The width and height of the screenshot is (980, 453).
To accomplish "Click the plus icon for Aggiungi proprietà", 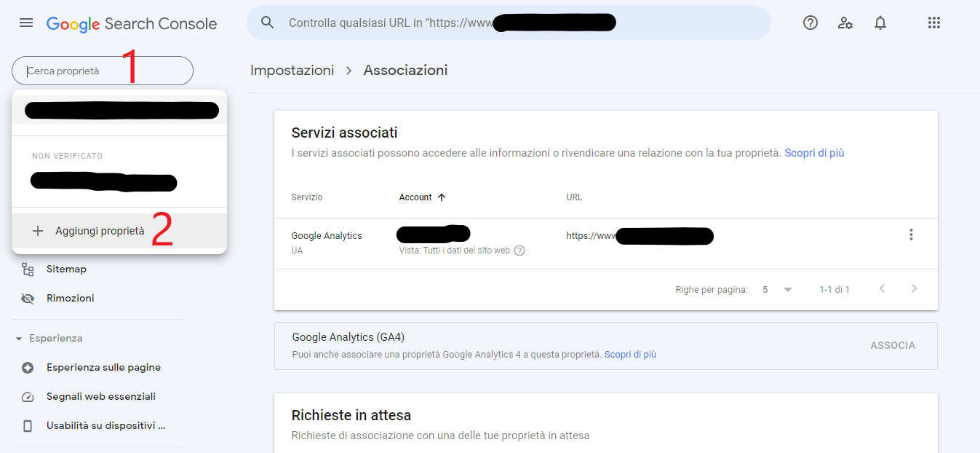I will click(x=38, y=231).
